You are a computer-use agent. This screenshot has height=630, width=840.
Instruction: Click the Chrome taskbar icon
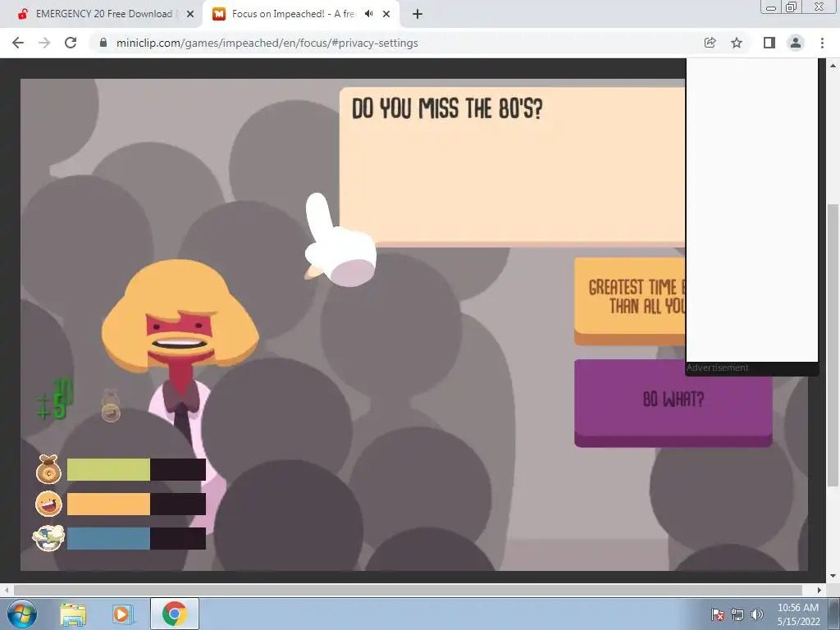tap(175, 614)
